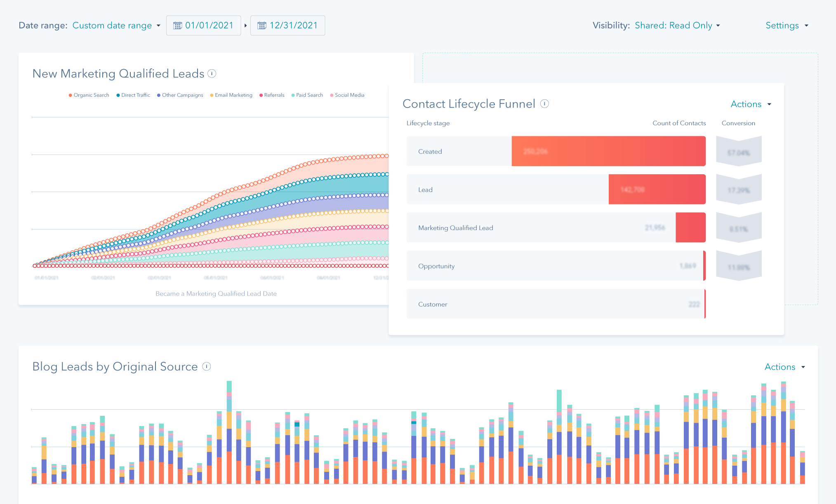Click the start date field 01/01/2021

pyautogui.click(x=204, y=26)
